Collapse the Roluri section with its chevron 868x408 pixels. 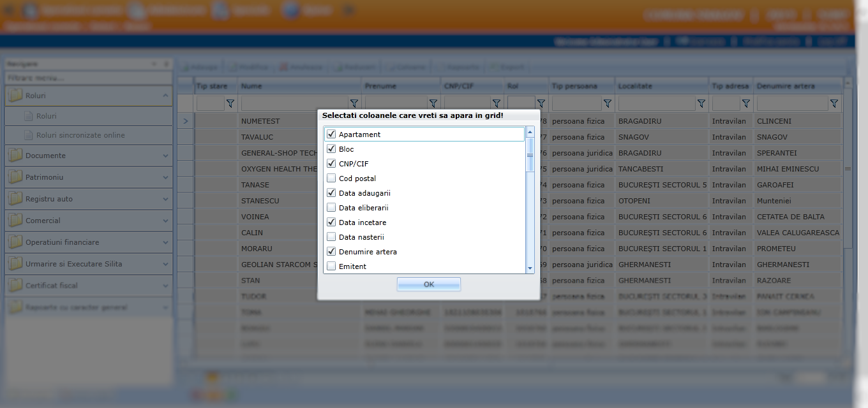tap(165, 96)
